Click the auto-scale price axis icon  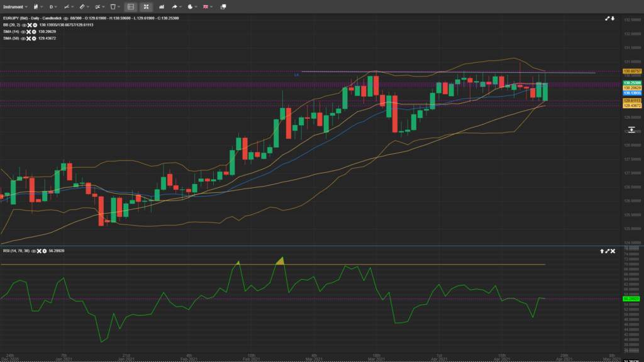[631, 129]
